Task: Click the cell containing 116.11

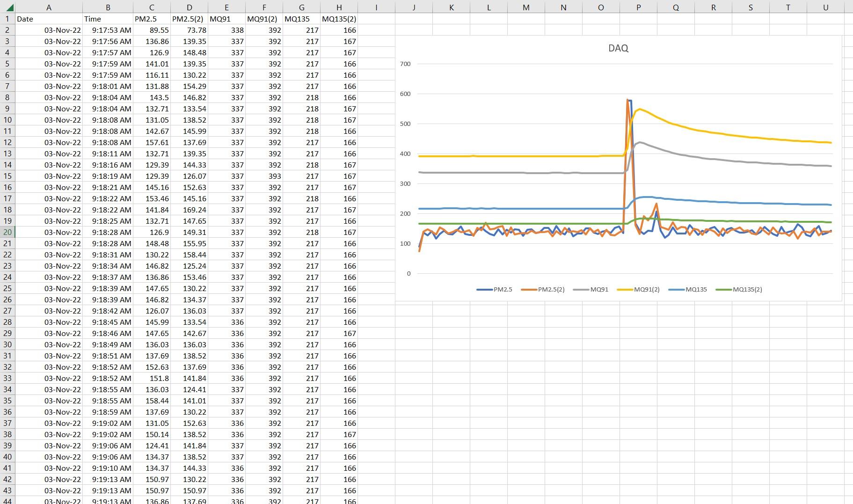Action: click(152, 75)
